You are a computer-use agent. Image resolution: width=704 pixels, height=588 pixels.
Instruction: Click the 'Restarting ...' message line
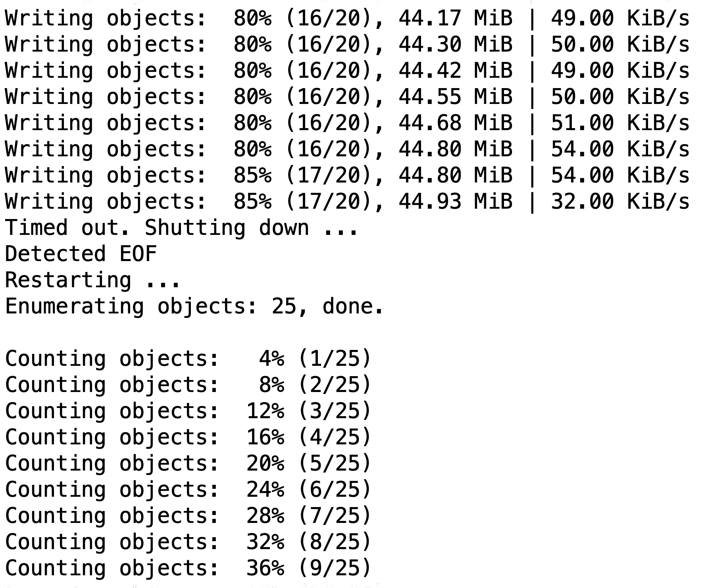pos(92,280)
